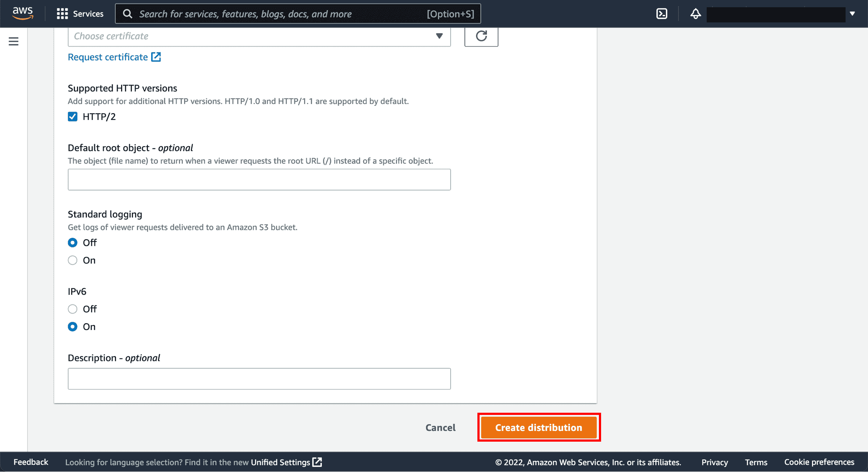Click the Request certificate external link icon
This screenshot has height=472, width=868.
(156, 57)
